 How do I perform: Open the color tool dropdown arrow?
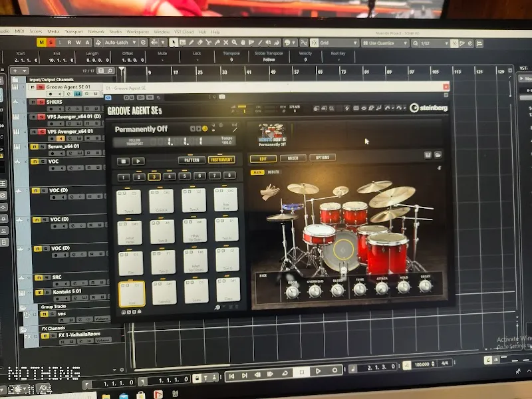point(294,43)
